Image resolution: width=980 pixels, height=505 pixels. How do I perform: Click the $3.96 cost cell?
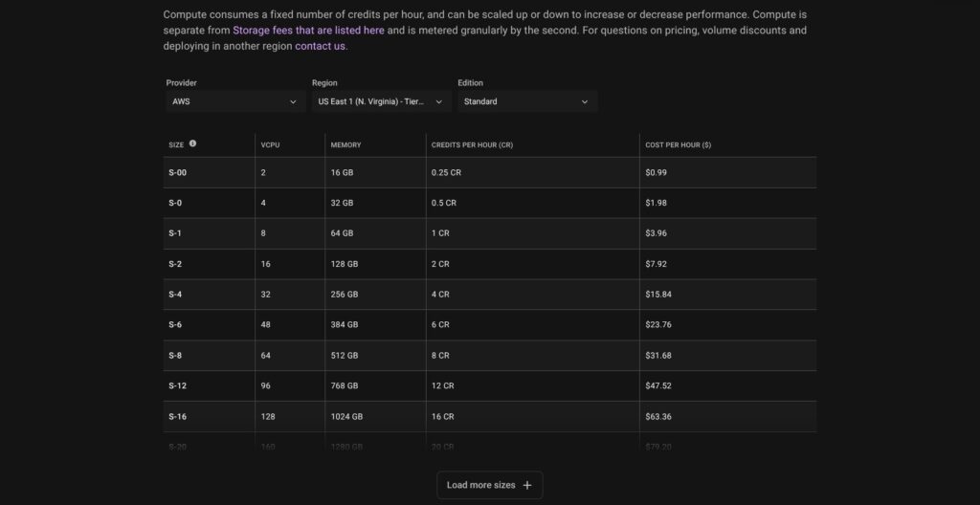pos(727,233)
